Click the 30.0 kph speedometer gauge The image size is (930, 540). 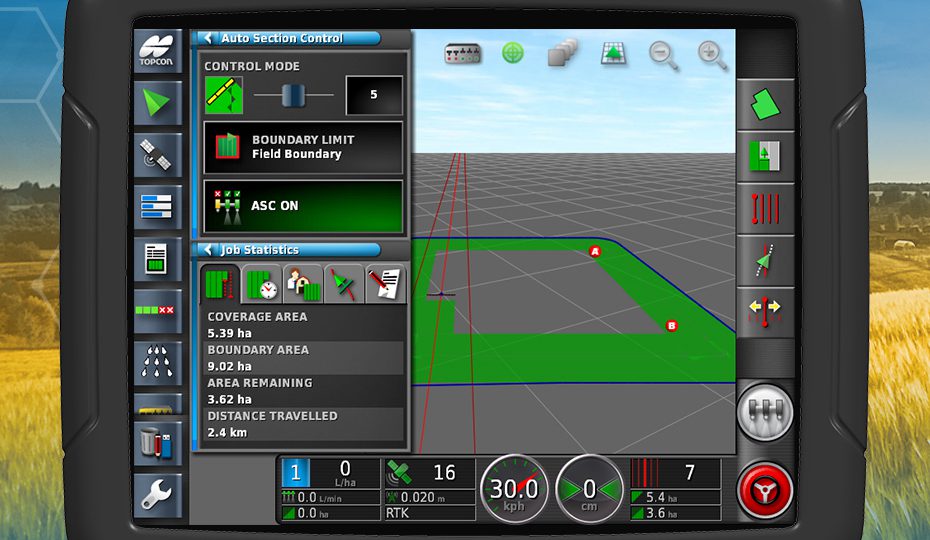click(x=514, y=490)
